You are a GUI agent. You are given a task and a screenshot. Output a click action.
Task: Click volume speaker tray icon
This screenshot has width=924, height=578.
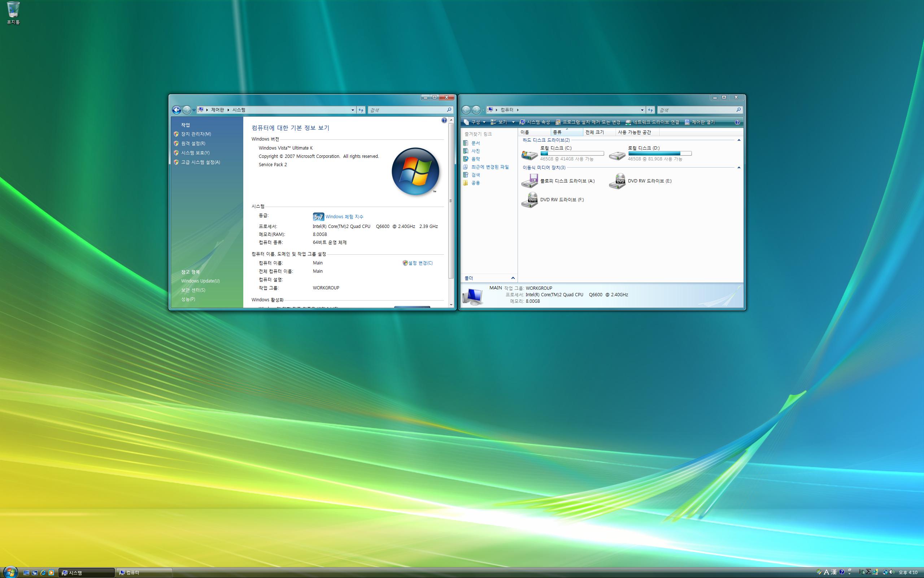coord(892,572)
